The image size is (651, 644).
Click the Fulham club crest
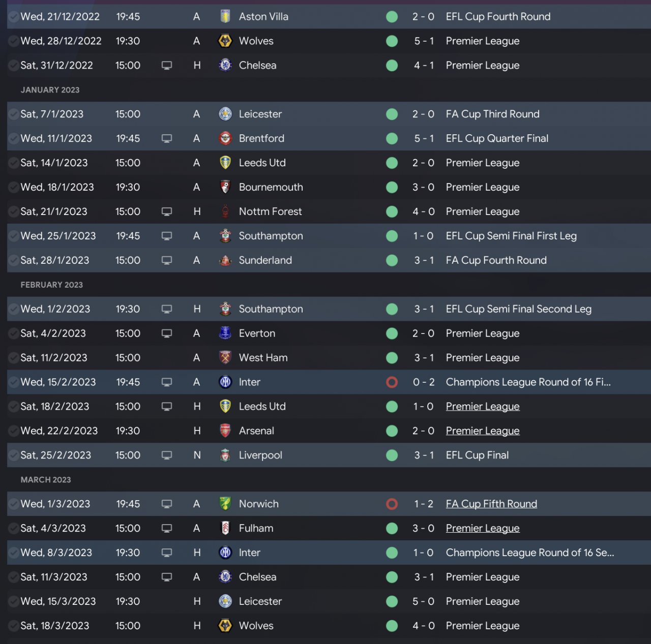225,528
